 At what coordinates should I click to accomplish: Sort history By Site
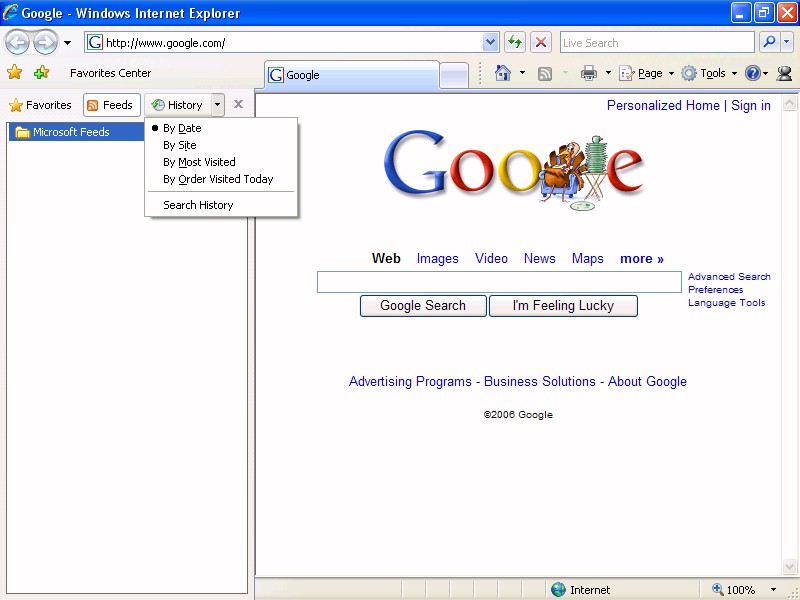180,145
